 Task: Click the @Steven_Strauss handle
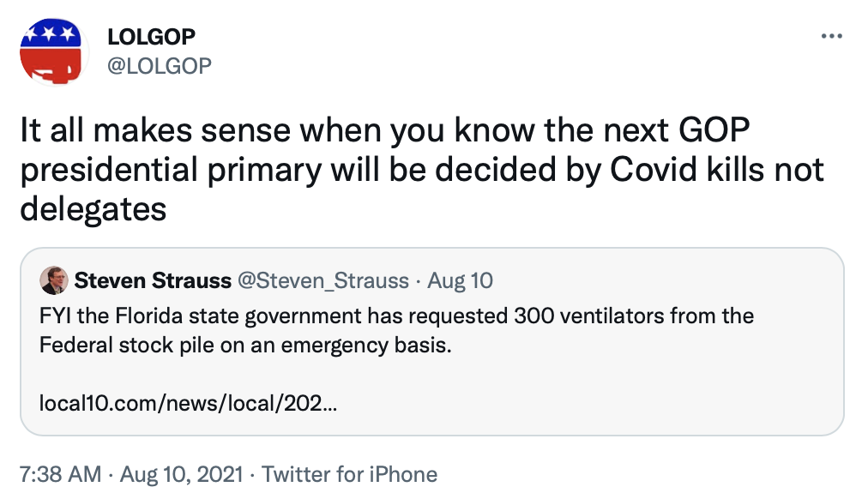(322, 280)
